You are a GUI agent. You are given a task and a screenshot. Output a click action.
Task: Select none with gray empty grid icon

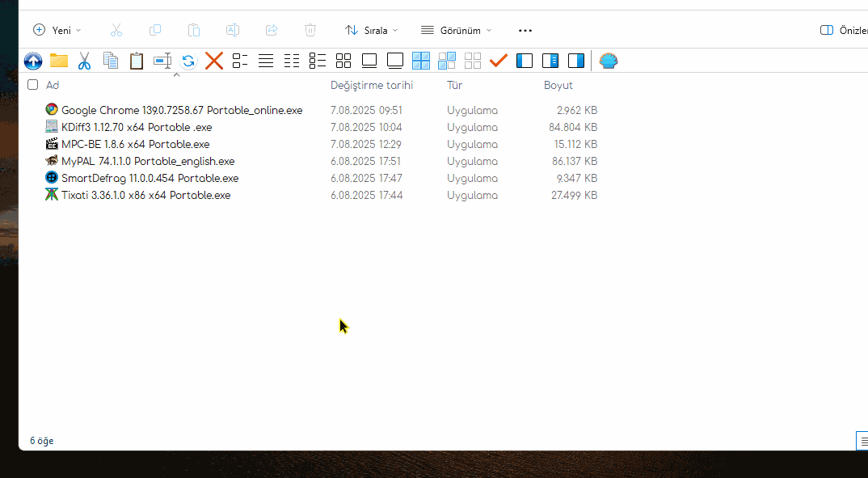pos(473,61)
